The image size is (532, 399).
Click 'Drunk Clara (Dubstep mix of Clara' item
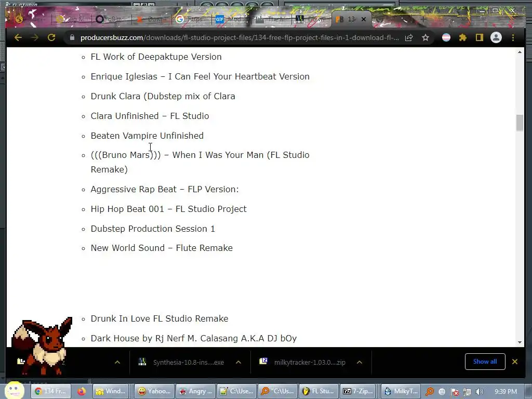163,96
